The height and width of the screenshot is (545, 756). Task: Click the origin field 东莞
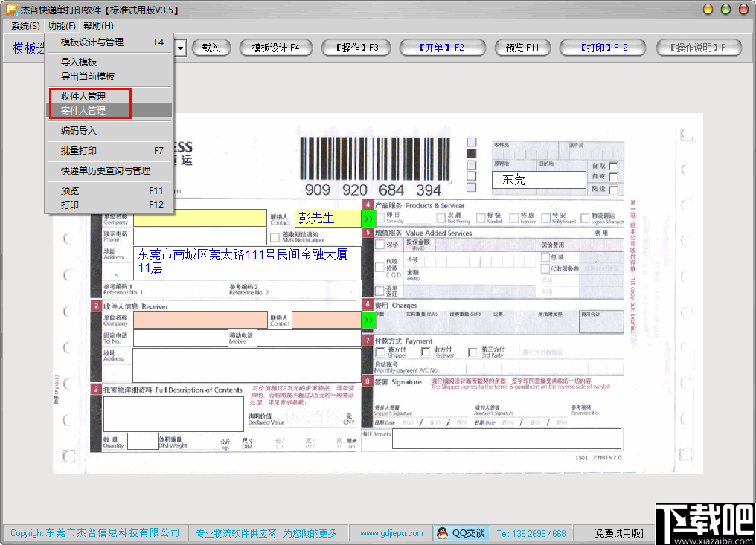514,180
